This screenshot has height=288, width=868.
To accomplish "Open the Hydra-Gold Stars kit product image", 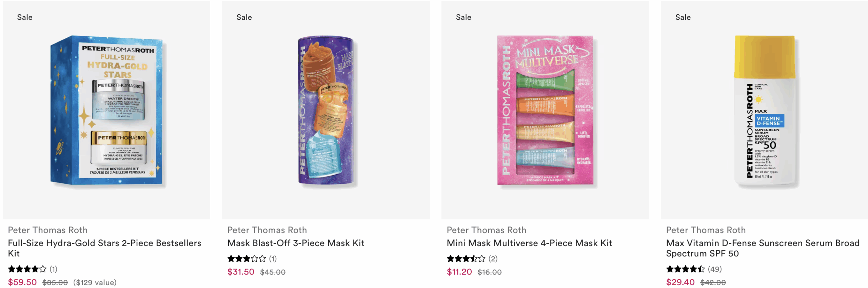I will (x=106, y=111).
